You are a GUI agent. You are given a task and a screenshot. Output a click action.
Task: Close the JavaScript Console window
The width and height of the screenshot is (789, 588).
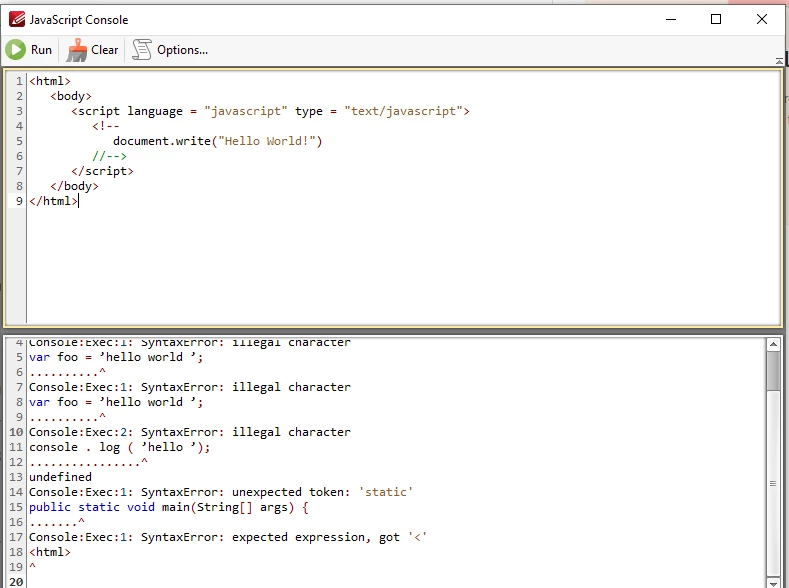[762, 20]
